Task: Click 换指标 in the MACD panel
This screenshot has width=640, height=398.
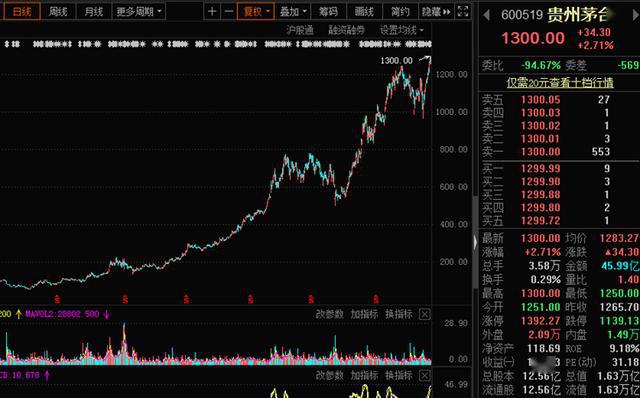Action: [399, 375]
